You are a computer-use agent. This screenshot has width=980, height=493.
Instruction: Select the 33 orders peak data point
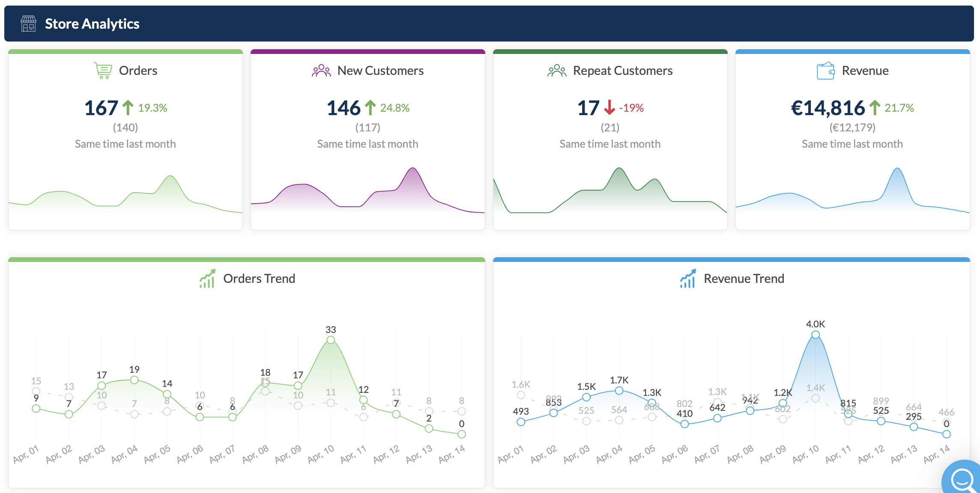point(331,340)
